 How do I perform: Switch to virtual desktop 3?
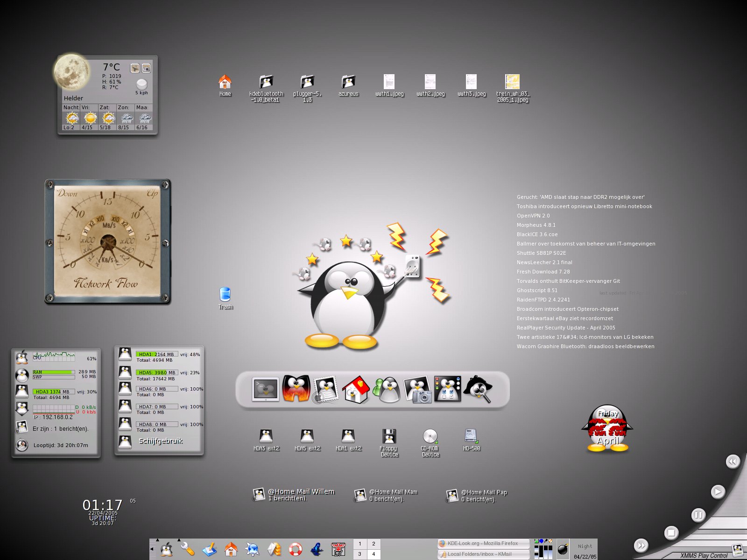pos(359,554)
